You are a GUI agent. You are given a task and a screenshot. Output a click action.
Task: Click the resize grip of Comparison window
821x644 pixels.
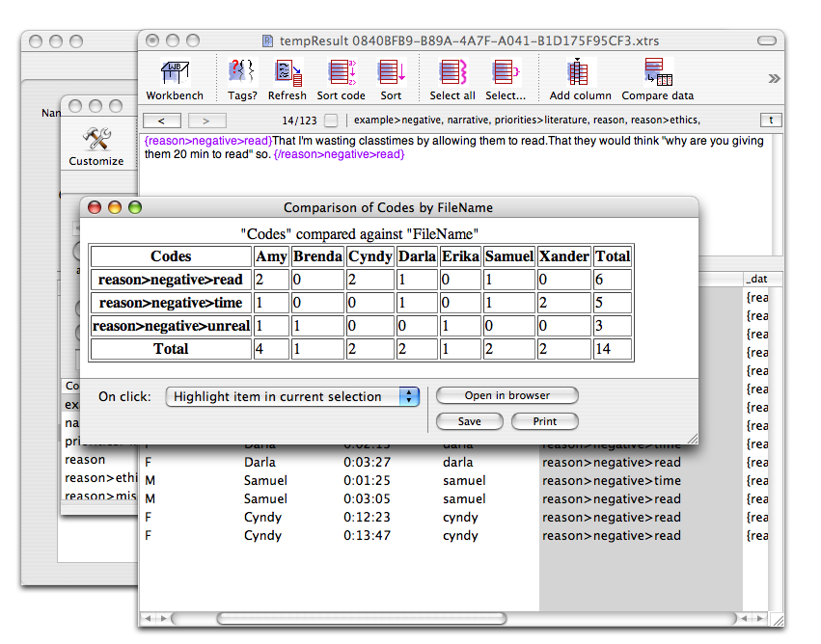692,439
